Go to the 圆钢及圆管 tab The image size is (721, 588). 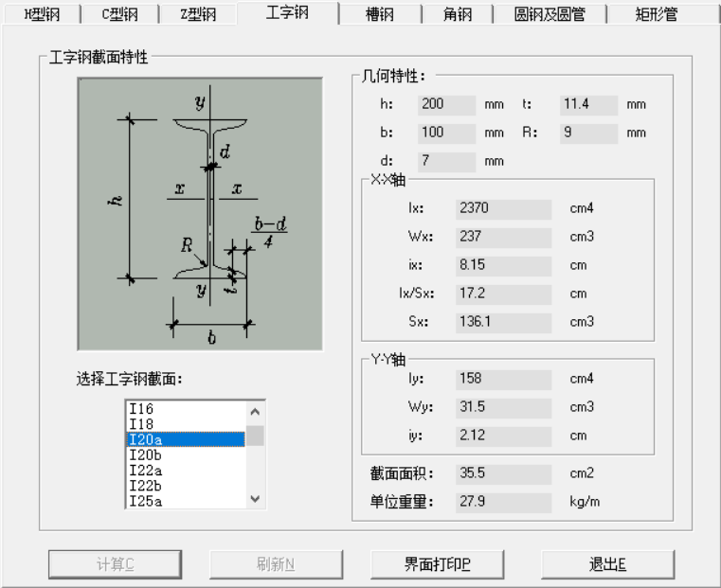550,14
